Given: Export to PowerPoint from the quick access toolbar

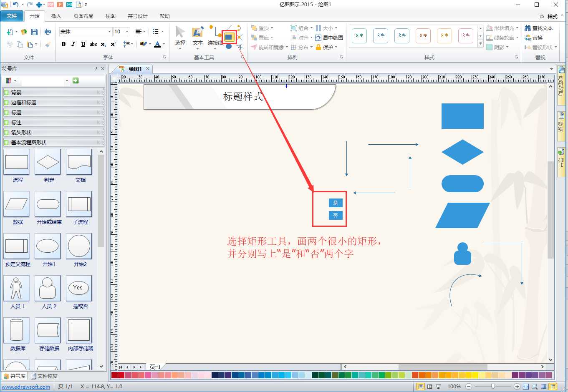Looking at the screenshot, I should click(x=60, y=5).
